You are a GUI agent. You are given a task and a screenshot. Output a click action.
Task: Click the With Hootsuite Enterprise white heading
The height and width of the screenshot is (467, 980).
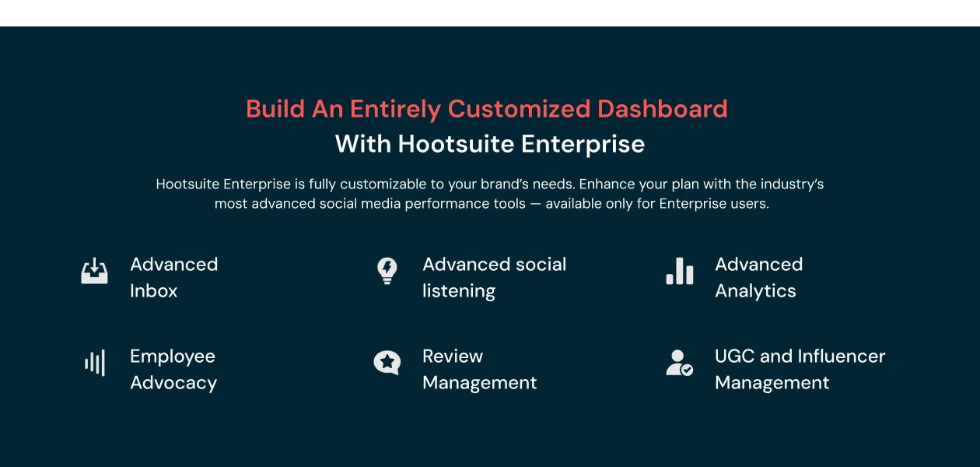(x=490, y=144)
